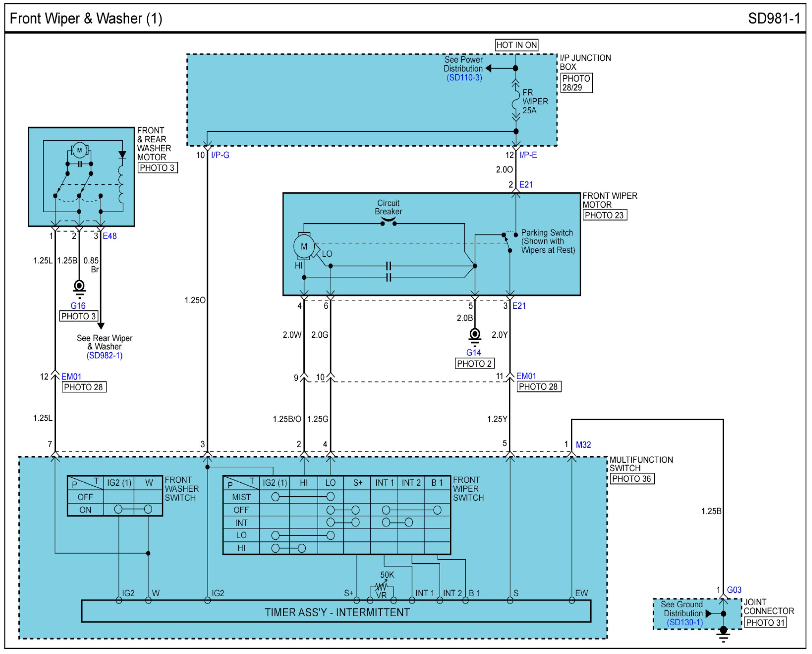Click the E48 connector label
This screenshot has width=812, height=654.
pos(110,236)
